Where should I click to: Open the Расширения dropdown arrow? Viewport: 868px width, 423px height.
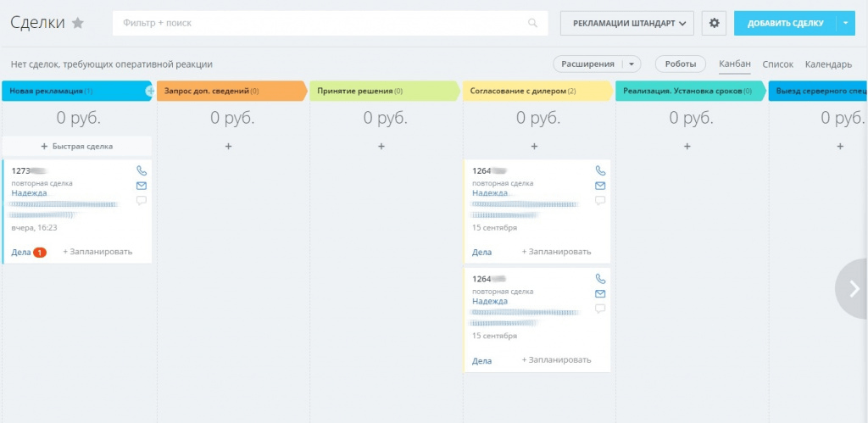(631, 64)
